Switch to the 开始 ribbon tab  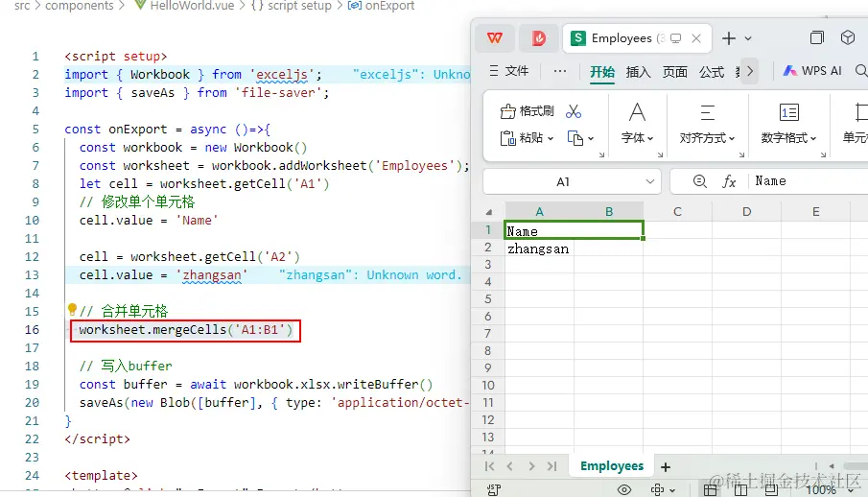coord(601,71)
